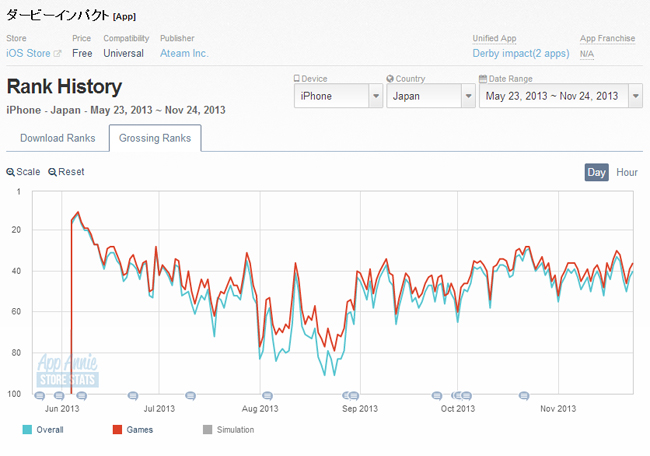The height and width of the screenshot is (456, 650).
Task: Click the event bubble just after Oct 2013
Action: tap(466, 396)
